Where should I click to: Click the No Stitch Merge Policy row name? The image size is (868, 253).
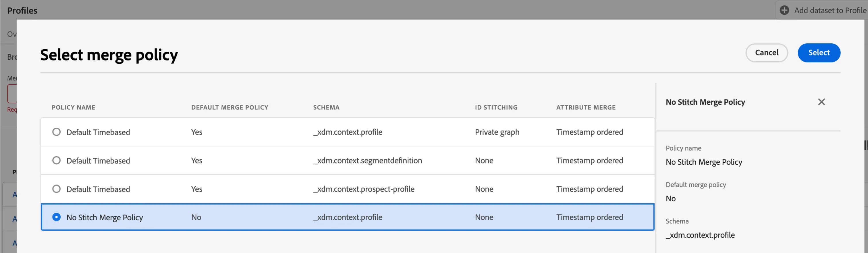point(105,218)
